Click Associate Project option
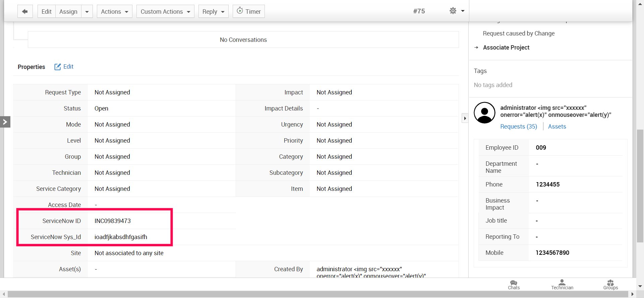Screen dimensions: 644x298 click(x=506, y=48)
